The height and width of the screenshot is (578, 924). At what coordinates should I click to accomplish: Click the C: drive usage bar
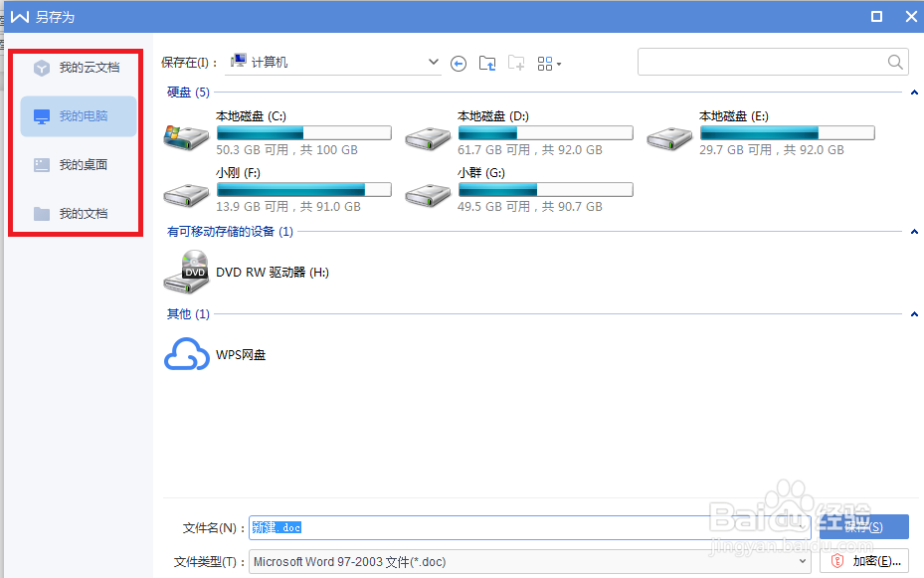coord(304,132)
